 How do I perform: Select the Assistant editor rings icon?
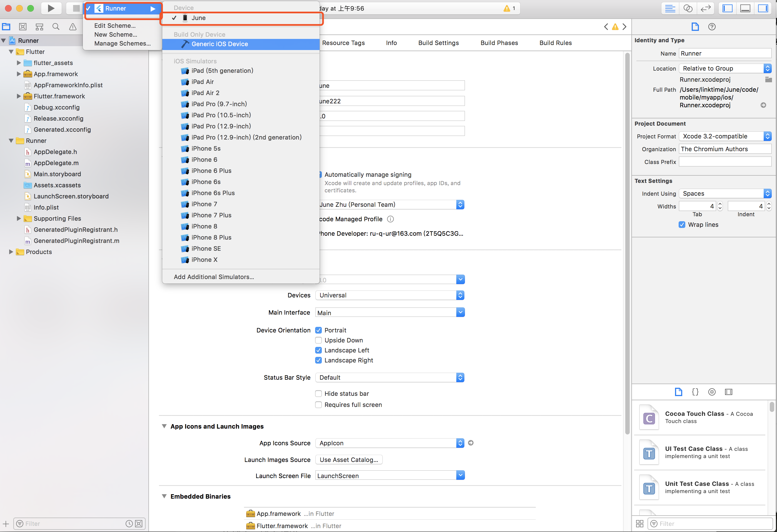(x=688, y=8)
